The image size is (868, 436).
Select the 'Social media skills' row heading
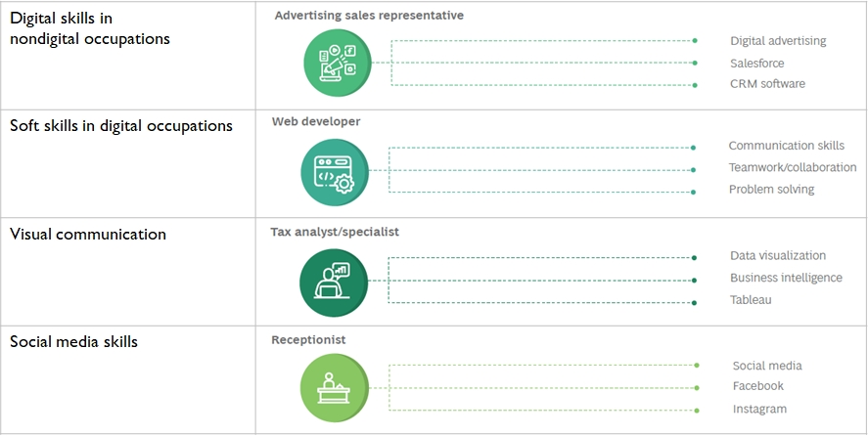pos(73,341)
